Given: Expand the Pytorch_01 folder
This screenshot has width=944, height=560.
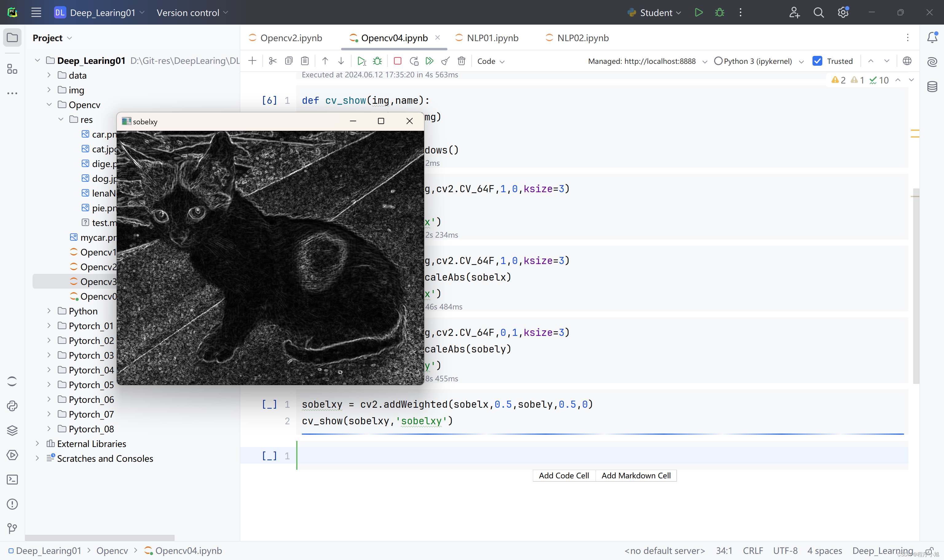Looking at the screenshot, I should tap(49, 326).
